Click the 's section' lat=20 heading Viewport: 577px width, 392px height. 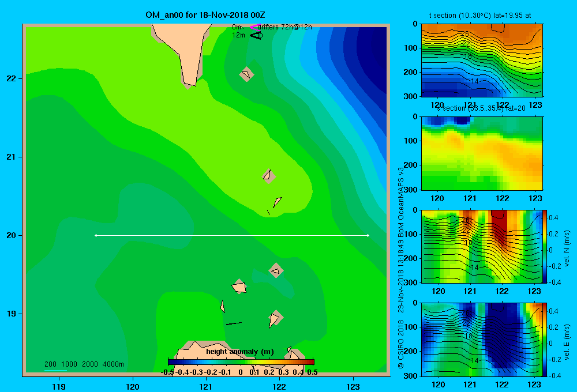[x=481, y=108]
